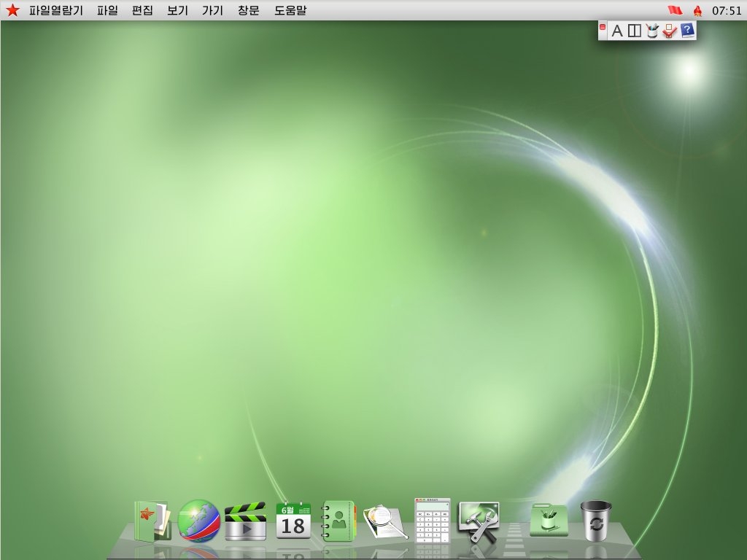Open the 편집 menu in the menu bar
Image resolution: width=747 pixels, height=560 pixels.
142,10
